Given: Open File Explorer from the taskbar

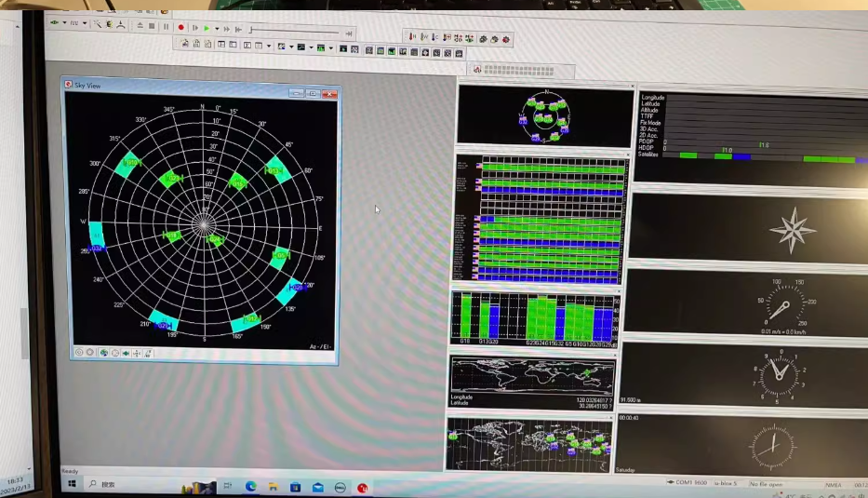Looking at the screenshot, I should (273, 487).
